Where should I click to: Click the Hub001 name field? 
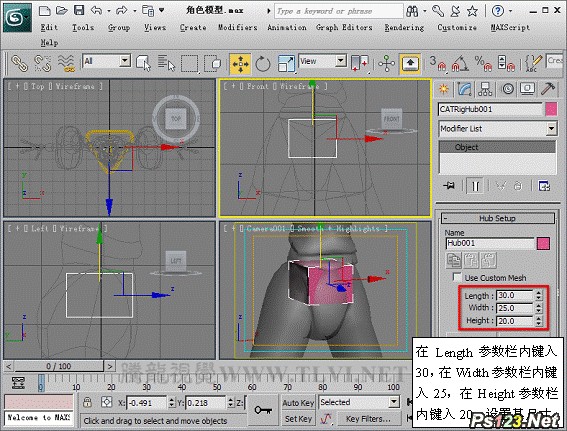click(490, 243)
